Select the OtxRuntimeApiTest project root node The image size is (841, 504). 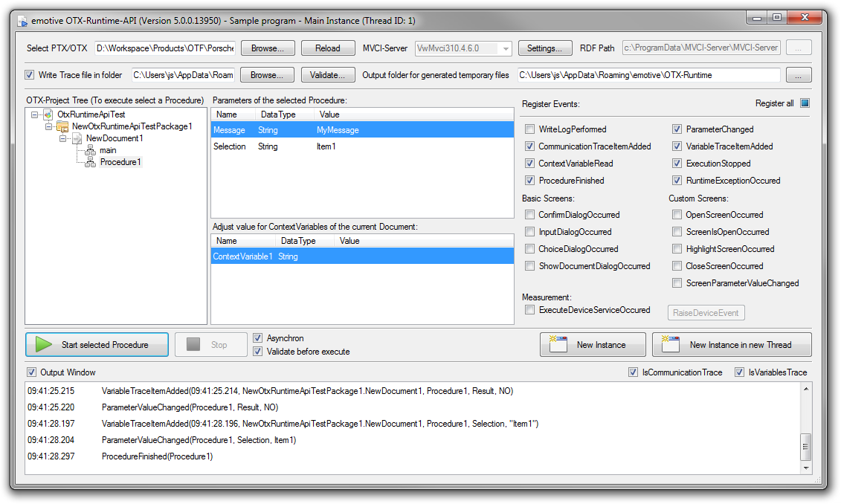pyautogui.click(x=91, y=114)
